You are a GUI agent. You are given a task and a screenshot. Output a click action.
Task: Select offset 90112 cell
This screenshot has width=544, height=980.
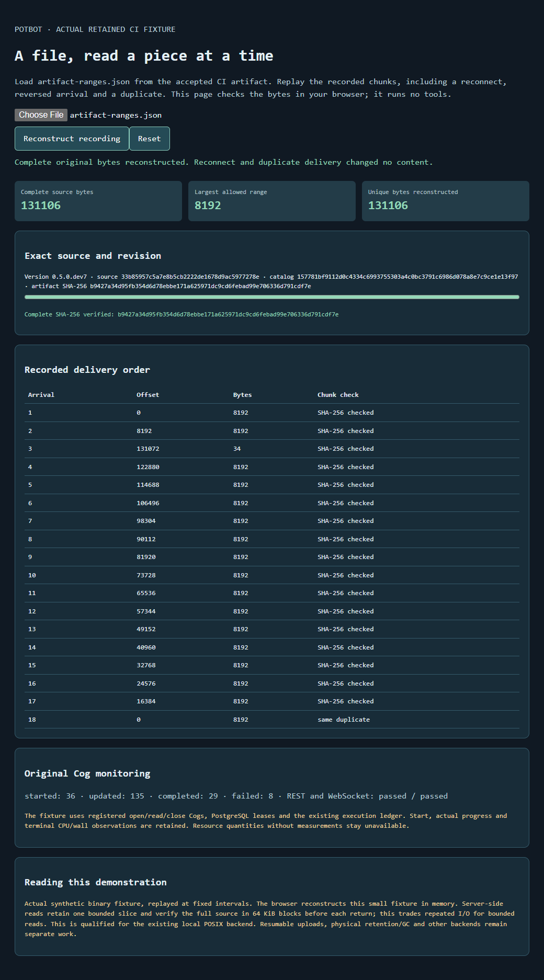click(x=146, y=539)
